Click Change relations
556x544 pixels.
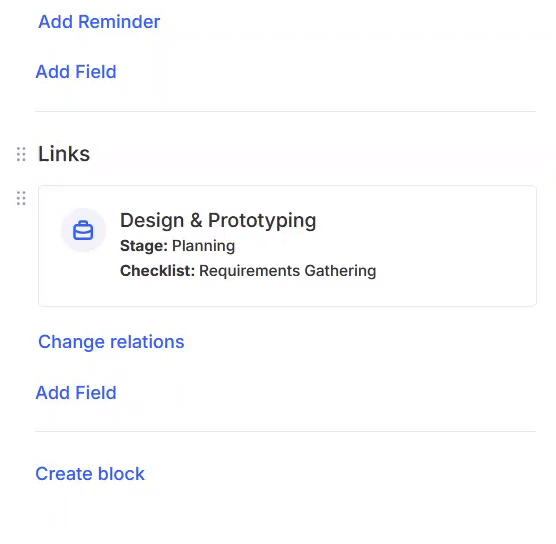pyautogui.click(x=111, y=342)
